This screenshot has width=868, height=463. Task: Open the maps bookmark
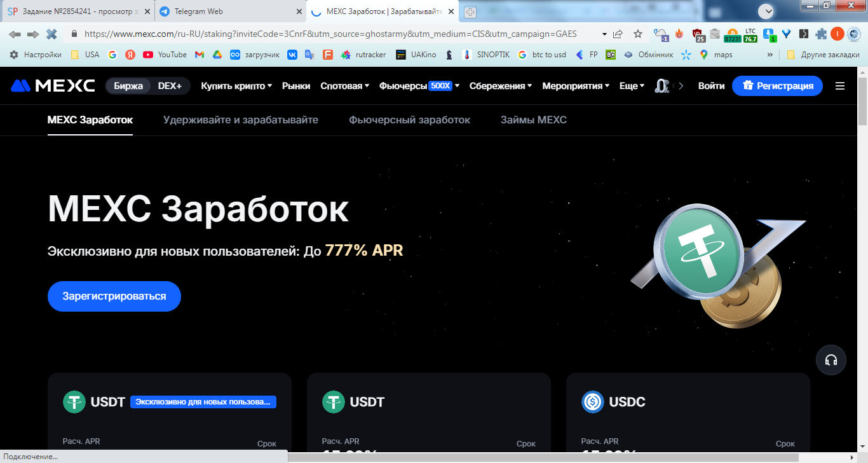[716, 55]
